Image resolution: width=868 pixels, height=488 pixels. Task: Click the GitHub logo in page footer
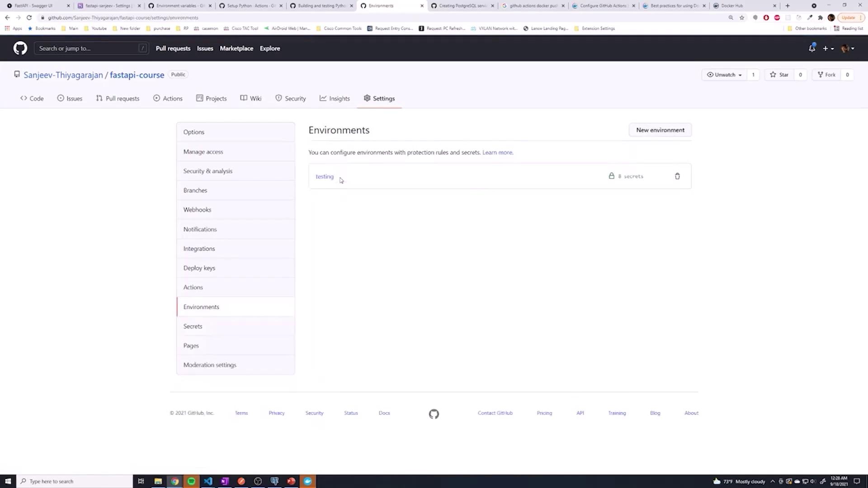[434, 414]
